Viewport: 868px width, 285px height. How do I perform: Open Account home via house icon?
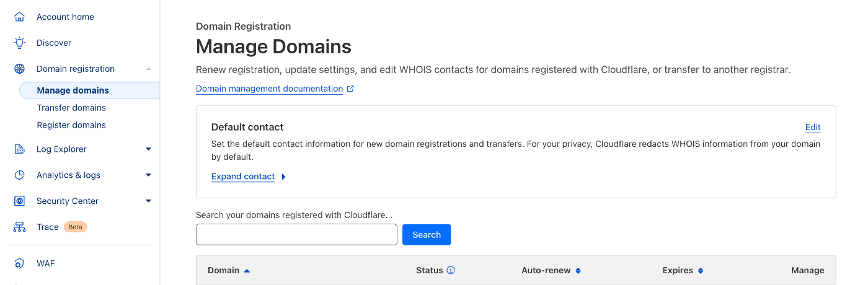click(20, 17)
